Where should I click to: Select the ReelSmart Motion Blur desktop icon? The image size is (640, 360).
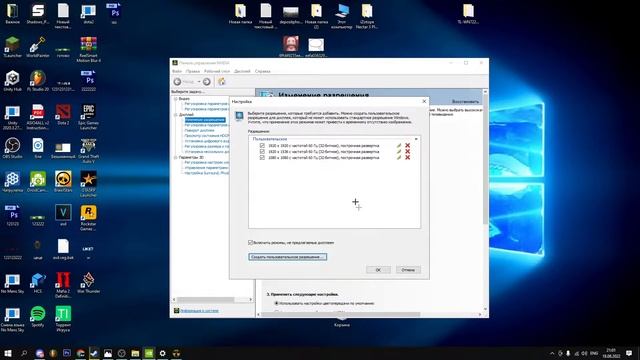89,50
